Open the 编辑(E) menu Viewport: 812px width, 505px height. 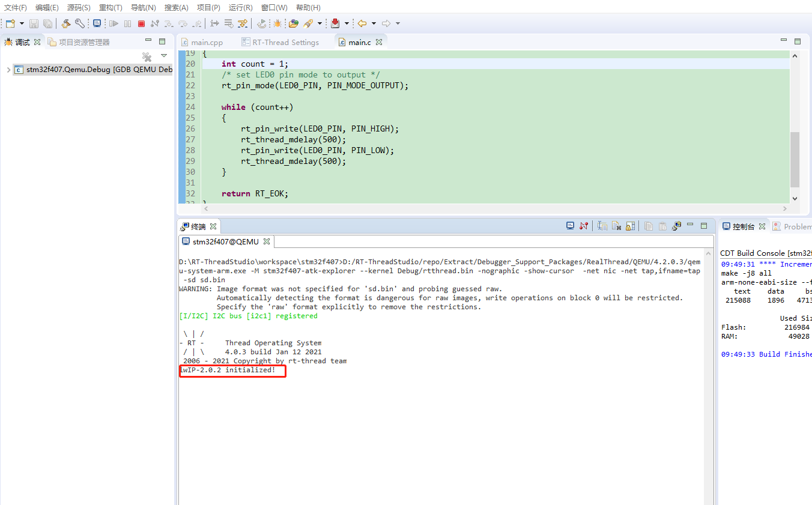coord(47,7)
